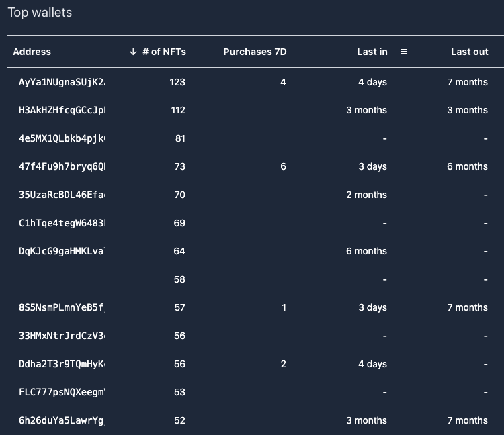The width and height of the screenshot is (504, 435).
Task: Open wallet address DqKJcG9gaHMKLva
Action: point(62,251)
